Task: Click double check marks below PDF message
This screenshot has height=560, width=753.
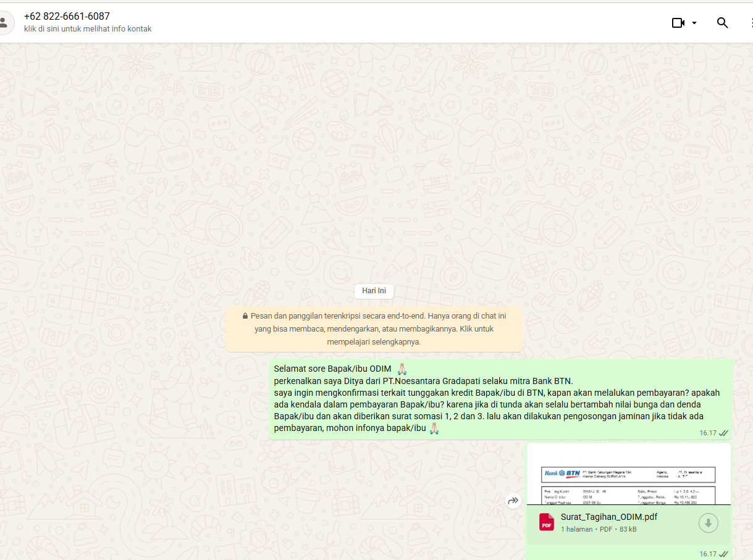Action: point(723,554)
